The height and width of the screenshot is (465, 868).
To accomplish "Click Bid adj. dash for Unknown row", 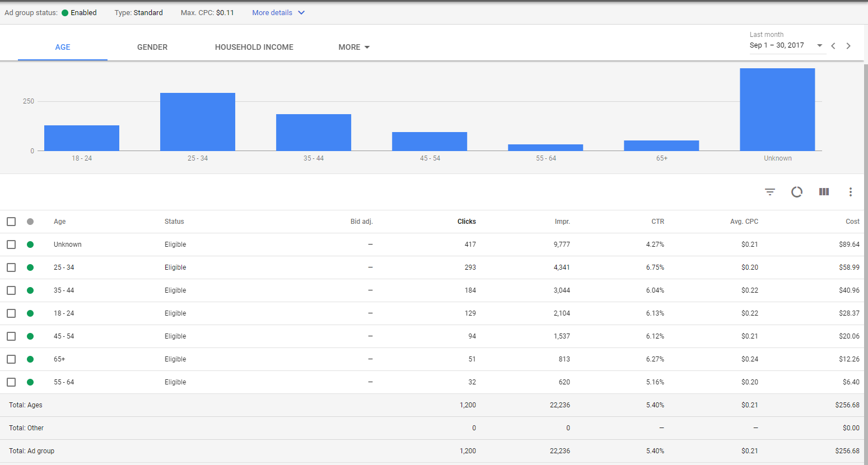I will coord(370,245).
